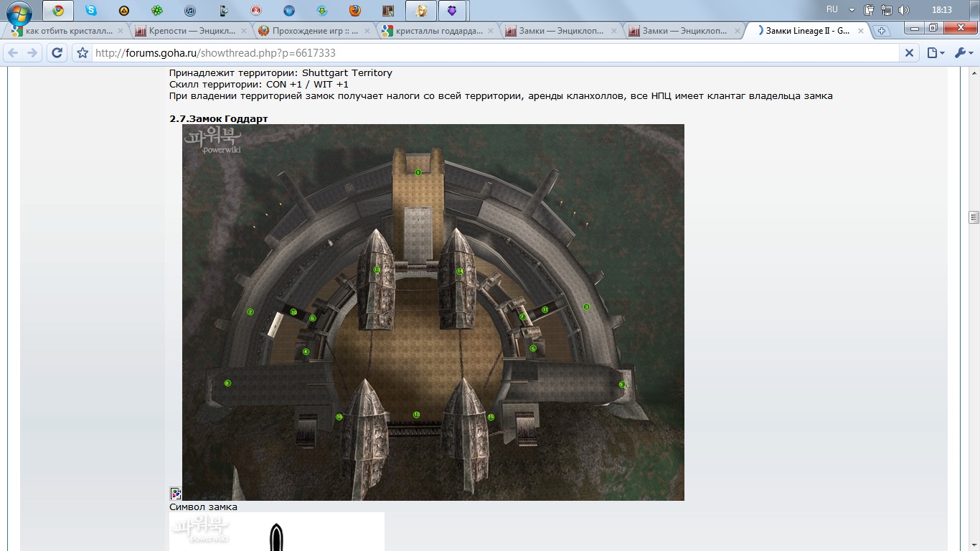Open Skype from the taskbar

(x=91, y=11)
